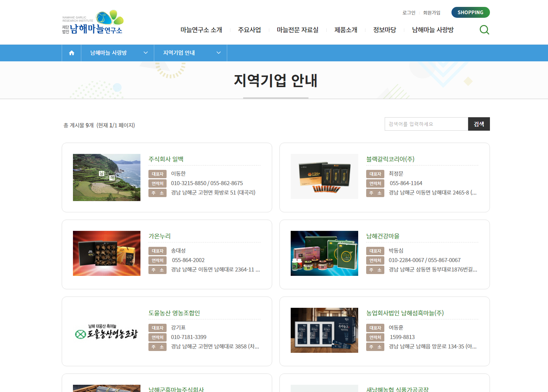Click the 회원가입 link

pyautogui.click(x=432, y=13)
